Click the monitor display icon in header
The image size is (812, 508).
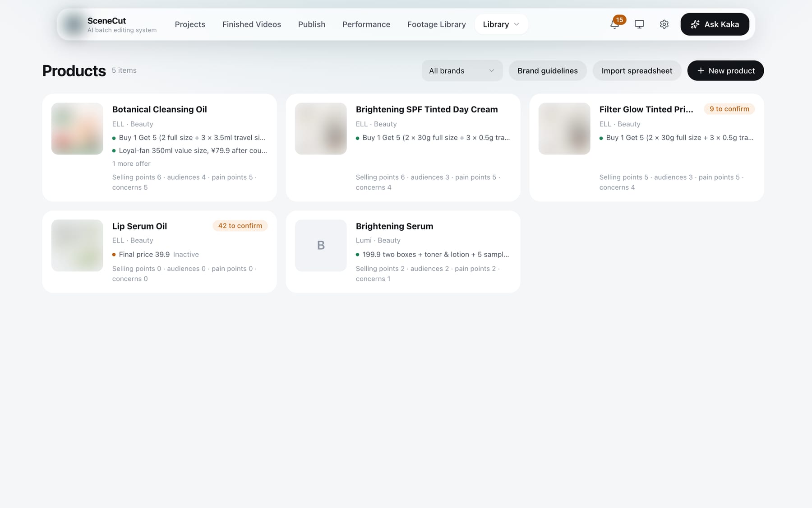(x=639, y=24)
